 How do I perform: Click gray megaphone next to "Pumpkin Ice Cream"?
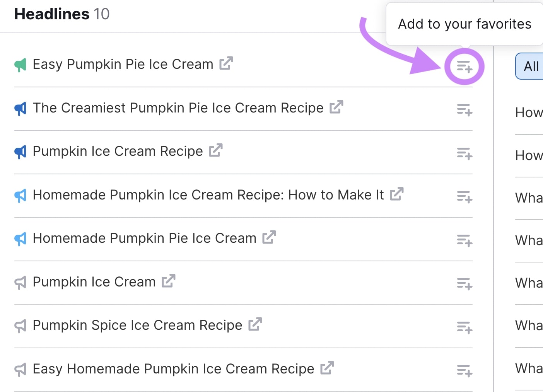click(x=20, y=281)
